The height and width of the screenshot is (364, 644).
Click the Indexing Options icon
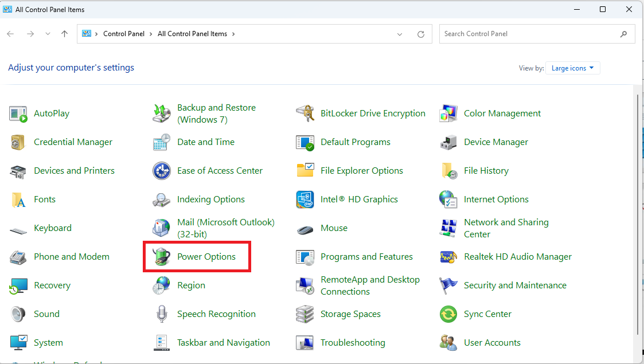[161, 200]
